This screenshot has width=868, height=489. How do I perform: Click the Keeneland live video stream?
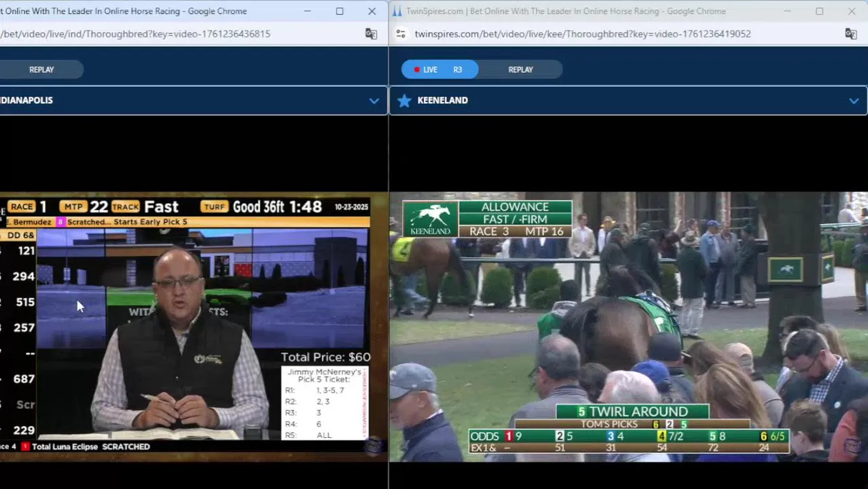[x=628, y=327]
